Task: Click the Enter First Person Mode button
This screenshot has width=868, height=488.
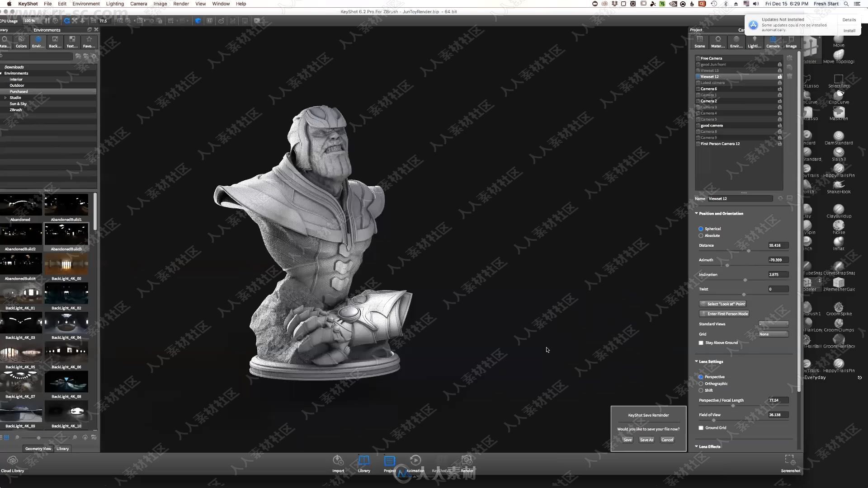Action: [724, 314]
